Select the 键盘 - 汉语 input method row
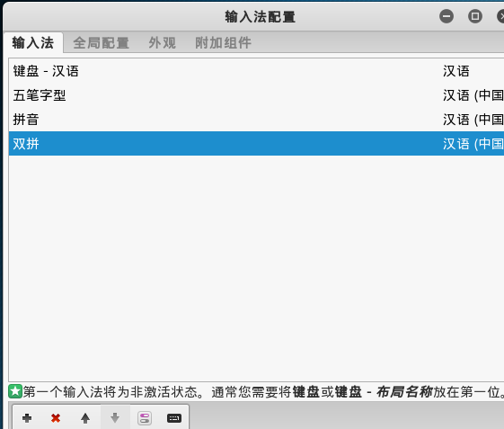The image size is (504, 429). pyautogui.click(x=256, y=71)
